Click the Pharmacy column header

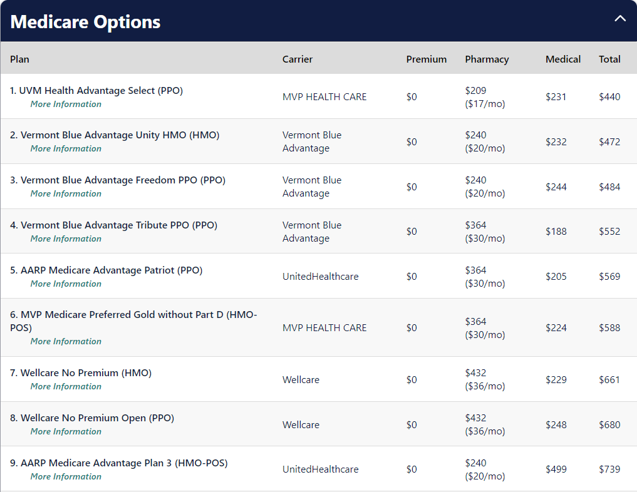[487, 59]
